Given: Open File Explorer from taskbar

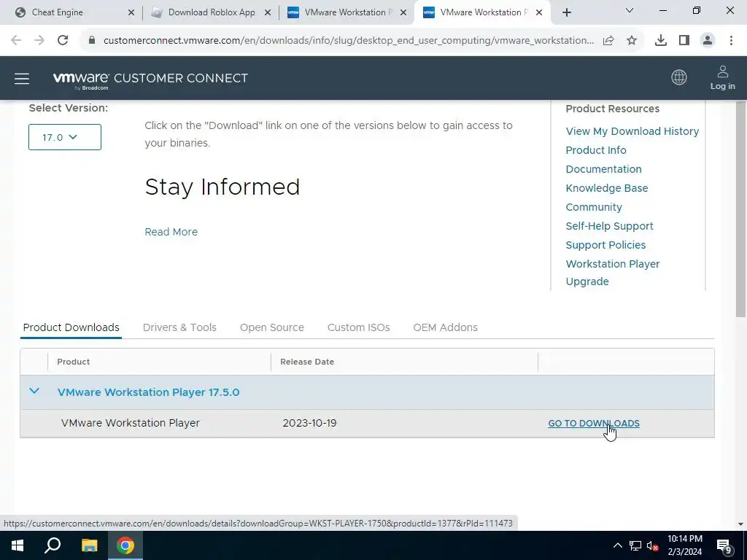Looking at the screenshot, I should coord(89,545).
